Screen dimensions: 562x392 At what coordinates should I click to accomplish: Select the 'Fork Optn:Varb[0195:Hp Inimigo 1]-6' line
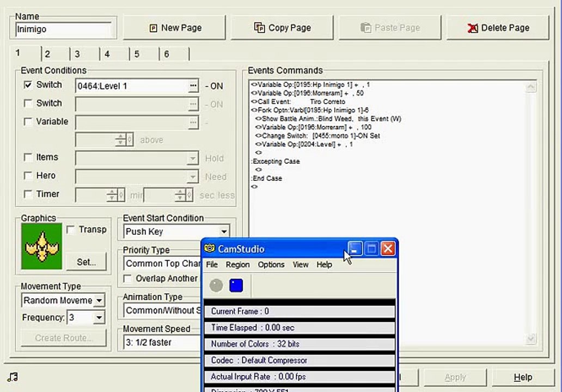(x=310, y=110)
